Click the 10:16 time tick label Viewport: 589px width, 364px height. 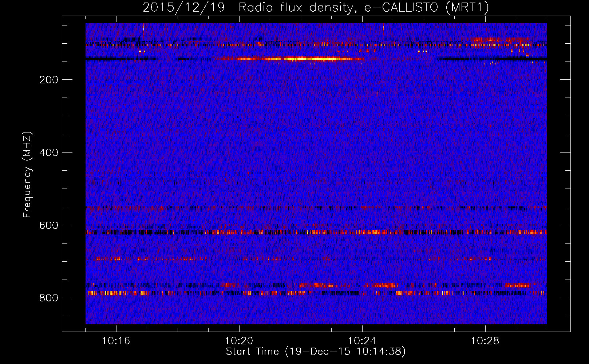[116, 341]
